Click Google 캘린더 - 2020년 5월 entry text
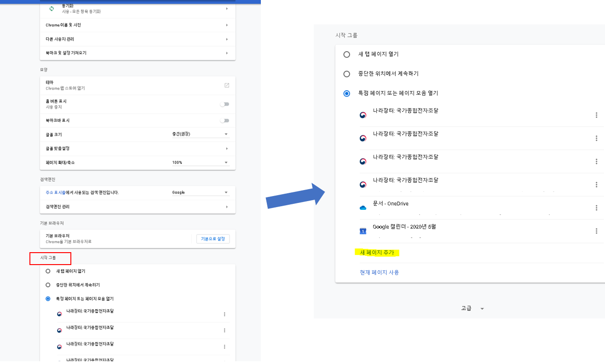Viewport: 605px width, 364px height. [x=404, y=226]
